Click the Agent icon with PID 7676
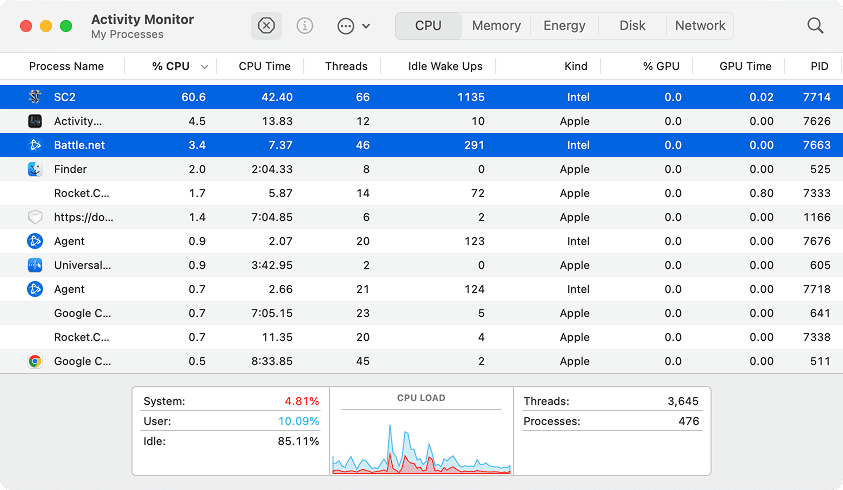This screenshot has height=490, width=843. click(x=35, y=241)
